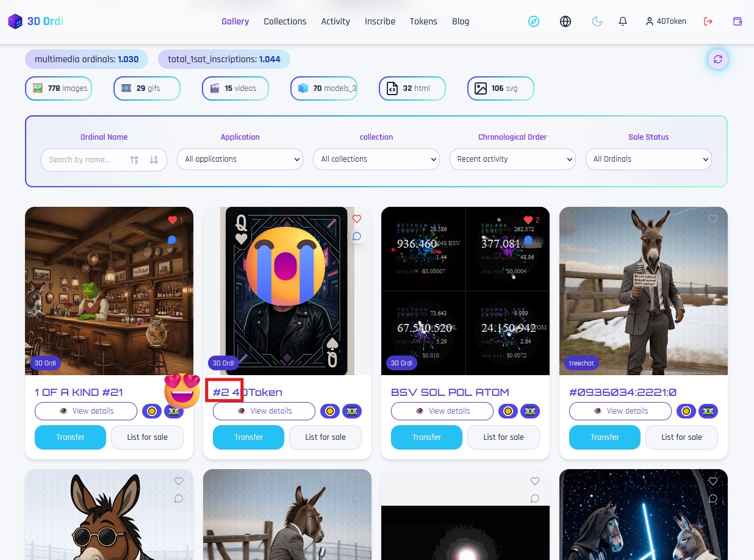Click the BSV SOL POL ATOM title
Viewport: 754px width, 560px height.
coord(450,392)
